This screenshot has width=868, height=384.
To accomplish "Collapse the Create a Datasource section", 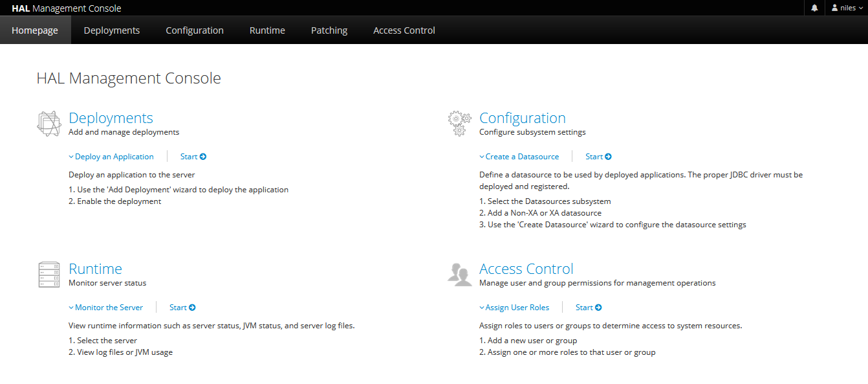I will pyautogui.click(x=519, y=157).
